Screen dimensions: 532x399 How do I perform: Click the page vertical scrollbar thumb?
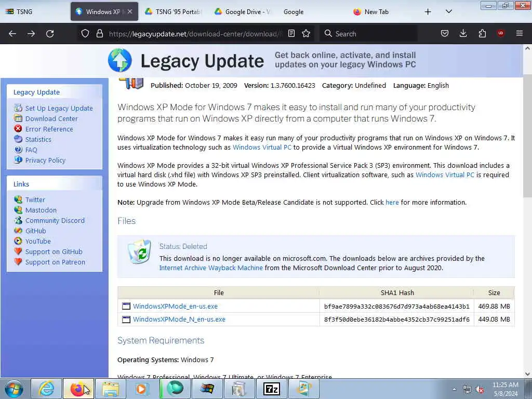tap(527, 136)
